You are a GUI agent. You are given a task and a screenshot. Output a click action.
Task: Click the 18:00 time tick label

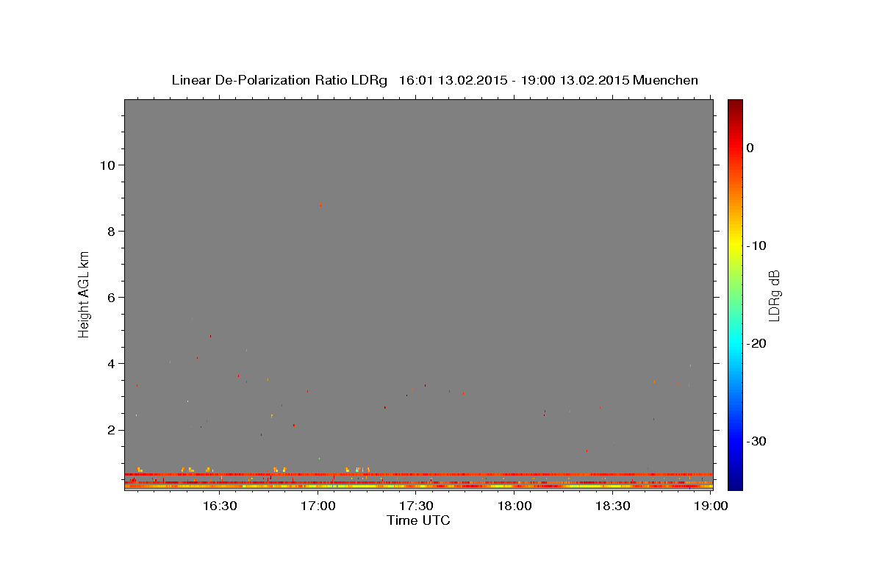514,506
